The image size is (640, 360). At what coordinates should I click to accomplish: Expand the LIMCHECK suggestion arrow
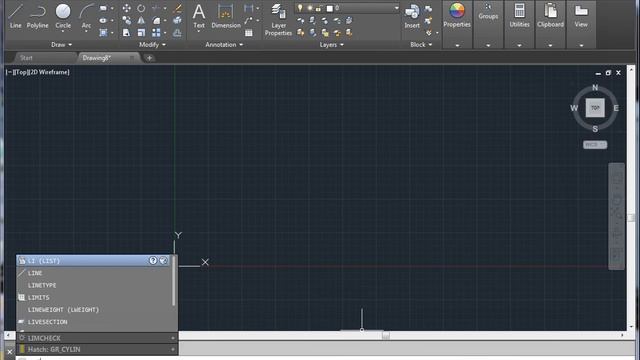point(173,338)
